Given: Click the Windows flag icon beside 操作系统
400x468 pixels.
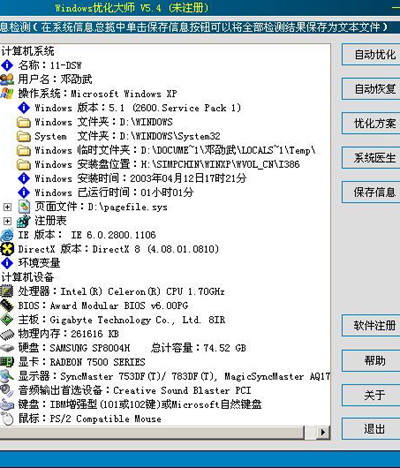Looking at the screenshot, I should [x=7, y=93].
